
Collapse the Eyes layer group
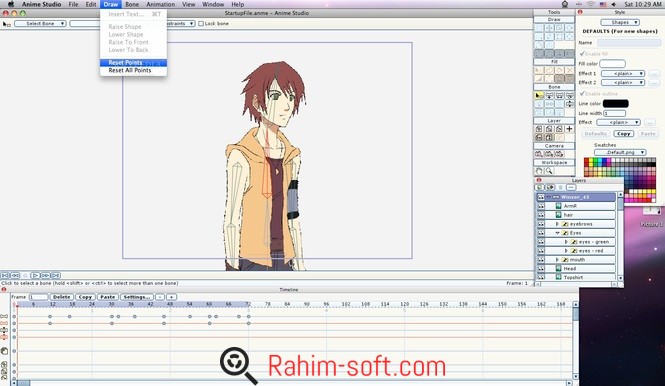[557, 233]
